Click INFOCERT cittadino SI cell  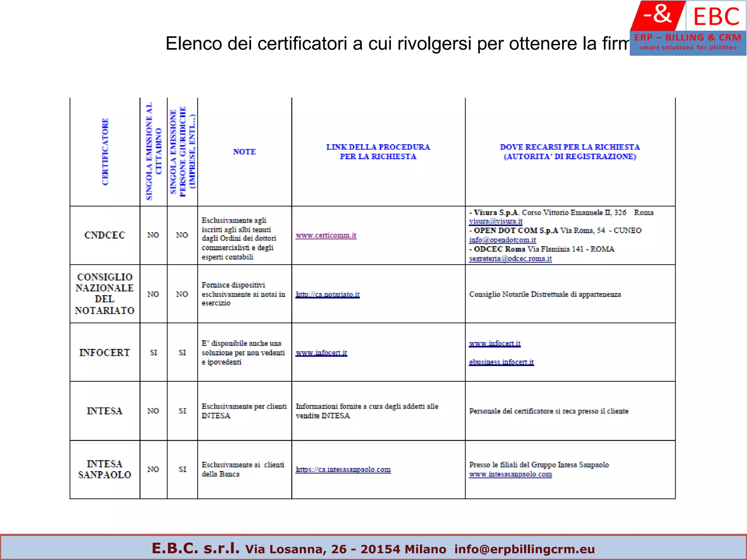tap(154, 353)
